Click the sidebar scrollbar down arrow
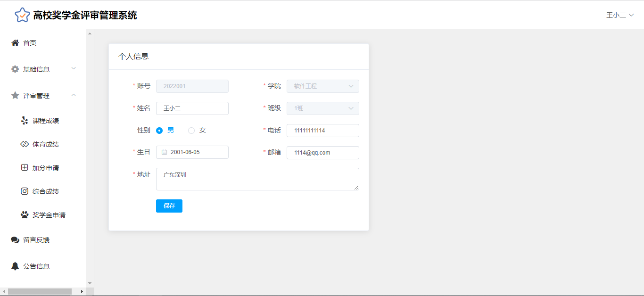 [x=90, y=283]
